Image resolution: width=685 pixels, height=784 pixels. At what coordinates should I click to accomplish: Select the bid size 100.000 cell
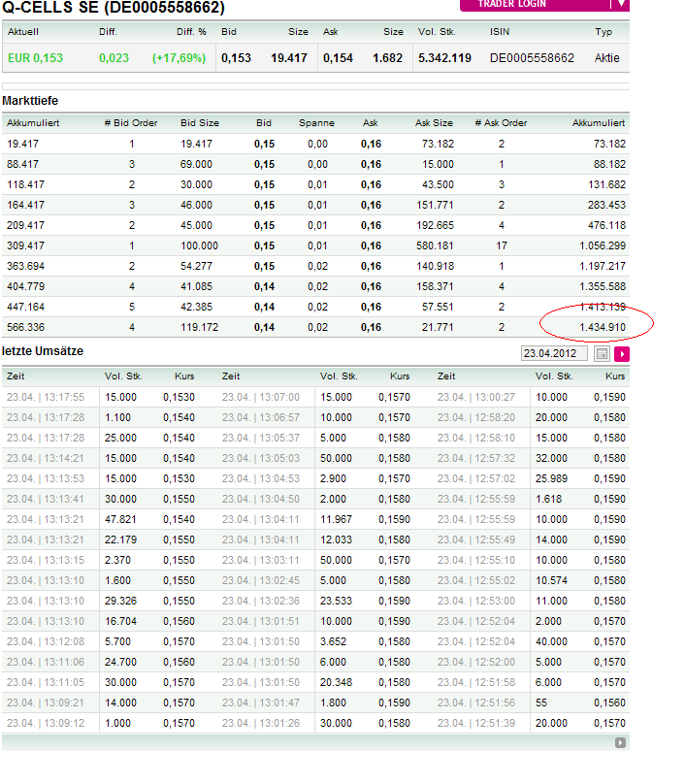click(198, 245)
